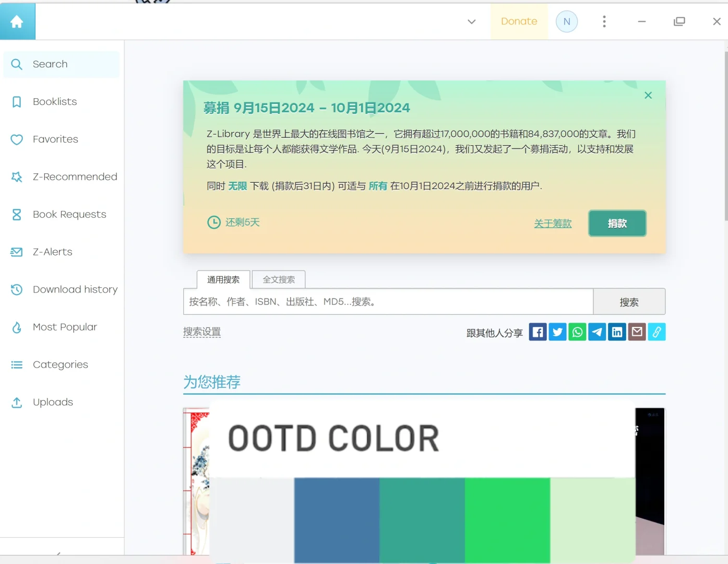Open the red-bordered recommended book cover
Image resolution: width=728 pixels, height=564 pixels.
pos(196,481)
